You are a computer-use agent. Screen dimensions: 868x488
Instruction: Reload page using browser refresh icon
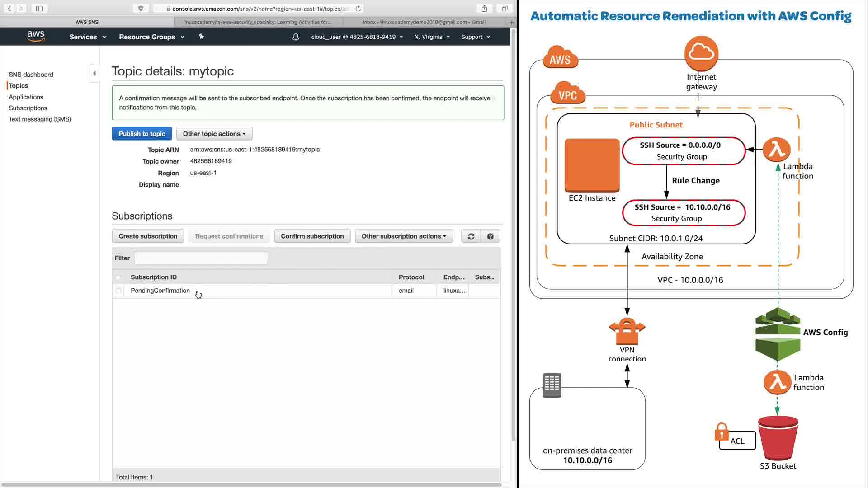(358, 9)
